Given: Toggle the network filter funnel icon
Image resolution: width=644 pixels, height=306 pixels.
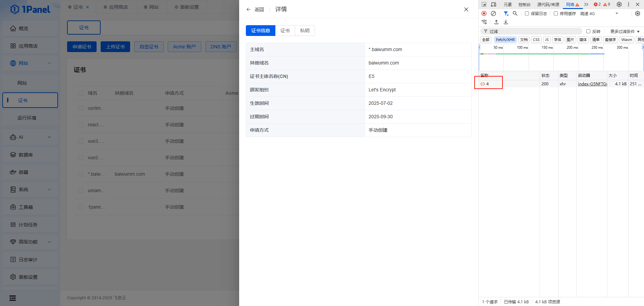Looking at the screenshot, I should point(506,13).
